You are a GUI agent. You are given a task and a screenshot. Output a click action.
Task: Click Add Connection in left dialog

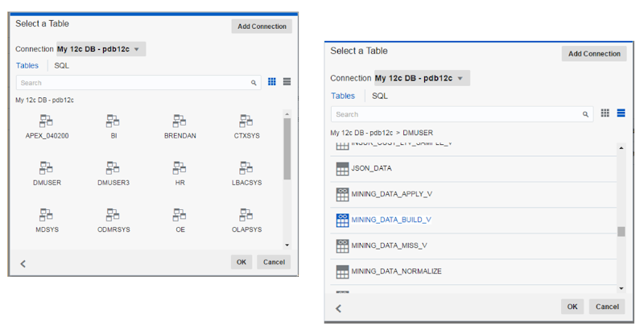click(x=262, y=27)
